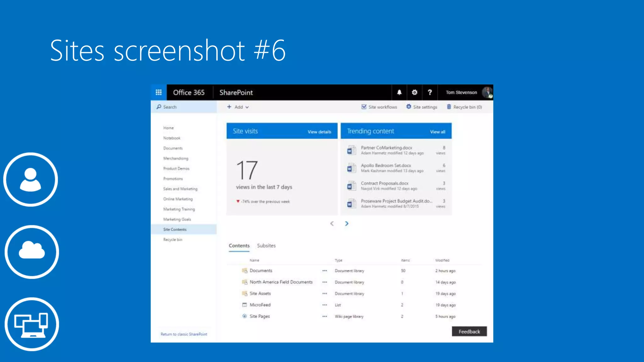Click the Site settings gear icon
The height and width of the screenshot is (362, 644).
408,107
